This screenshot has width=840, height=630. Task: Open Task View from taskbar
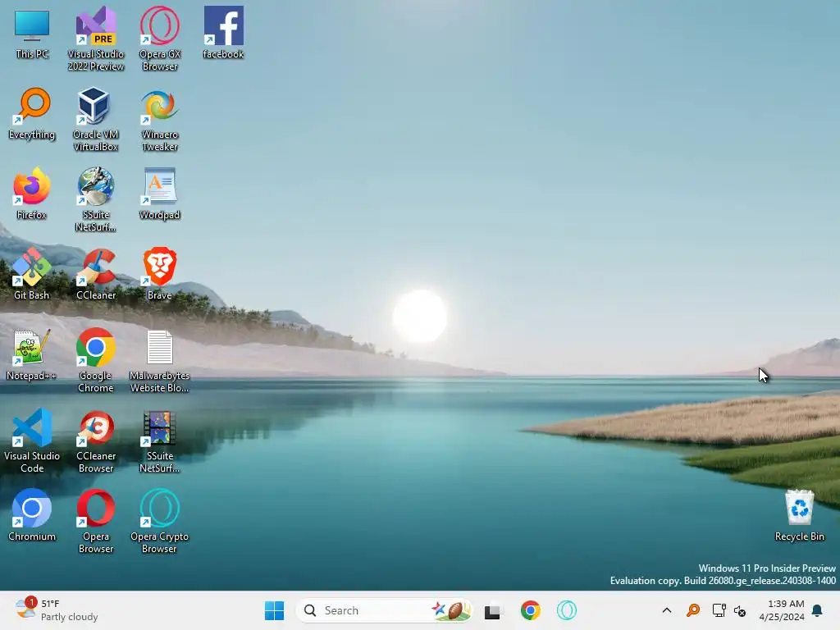pyautogui.click(x=493, y=610)
